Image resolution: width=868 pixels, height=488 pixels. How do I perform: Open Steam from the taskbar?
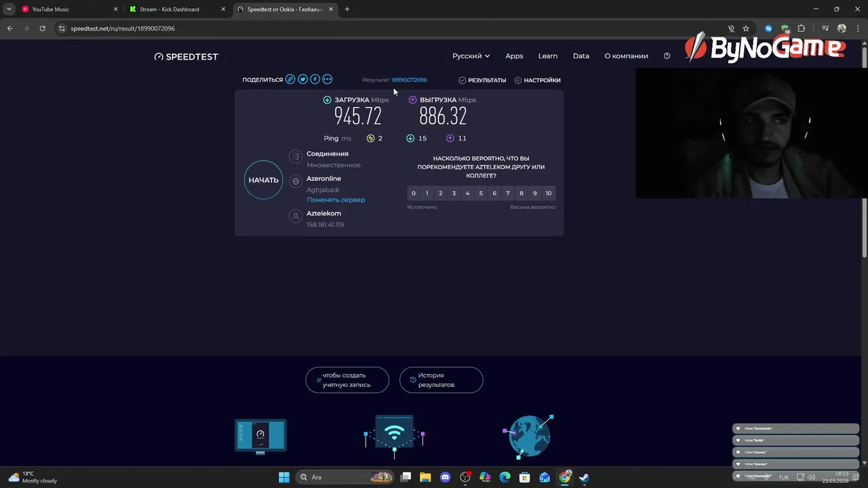pos(584,477)
